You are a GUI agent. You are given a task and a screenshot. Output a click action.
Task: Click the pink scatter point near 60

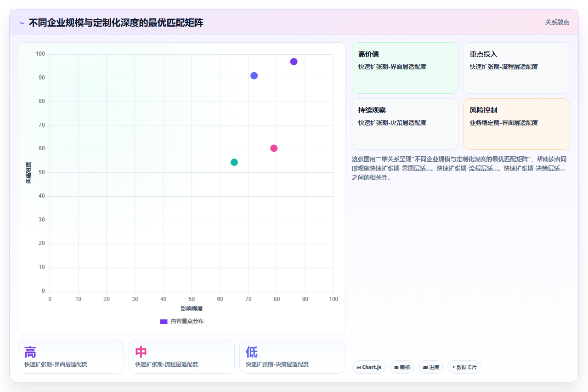click(274, 148)
